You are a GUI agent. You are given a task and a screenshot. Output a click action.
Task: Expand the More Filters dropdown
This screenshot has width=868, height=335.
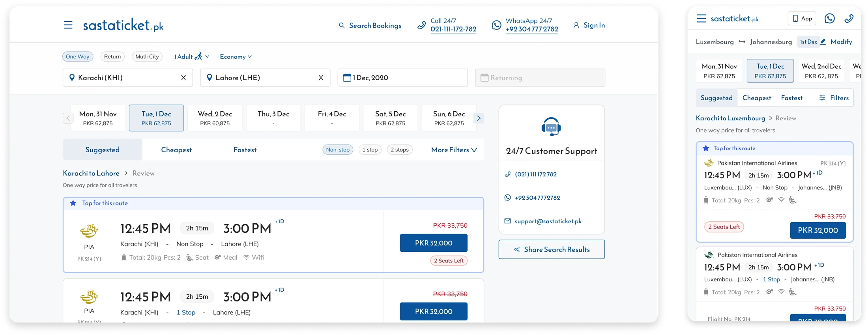pyautogui.click(x=454, y=150)
